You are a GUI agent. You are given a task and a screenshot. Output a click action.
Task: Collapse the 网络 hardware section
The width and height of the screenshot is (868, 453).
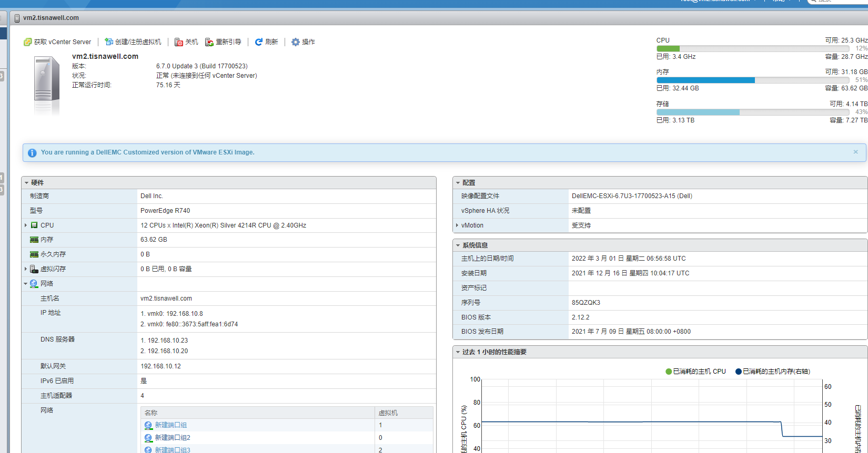click(26, 284)
